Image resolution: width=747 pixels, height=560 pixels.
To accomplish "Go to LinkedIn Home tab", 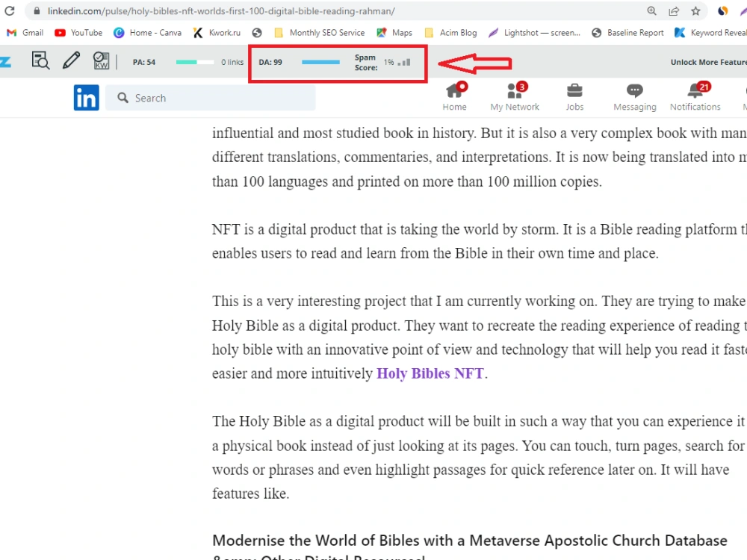I will 455,96.
